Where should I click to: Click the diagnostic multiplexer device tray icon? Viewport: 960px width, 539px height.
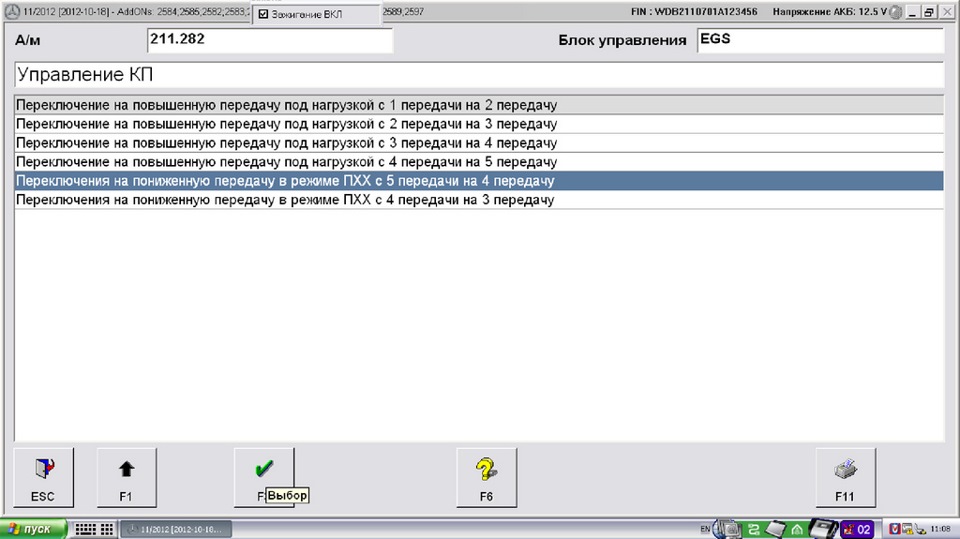click(x=823, y=528)
